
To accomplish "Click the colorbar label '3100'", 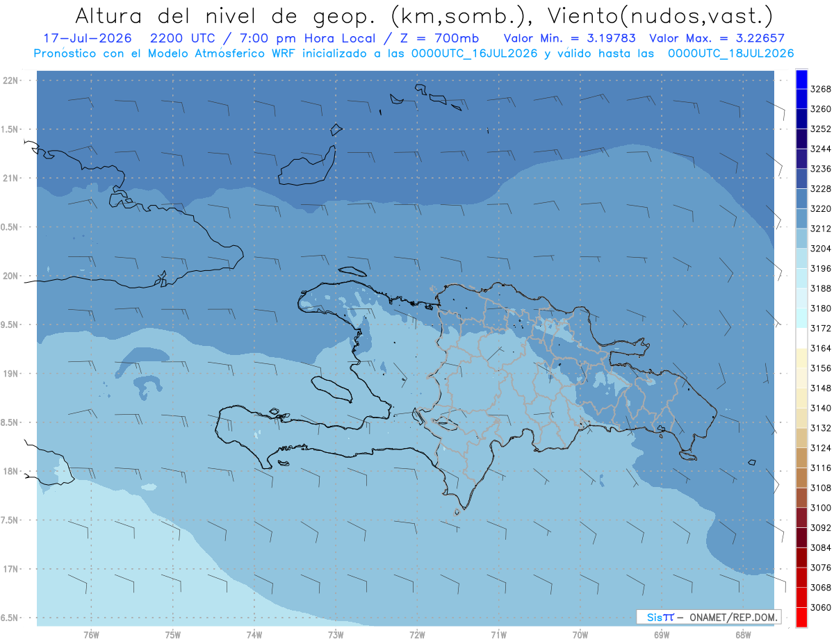I will pos(820,508).
